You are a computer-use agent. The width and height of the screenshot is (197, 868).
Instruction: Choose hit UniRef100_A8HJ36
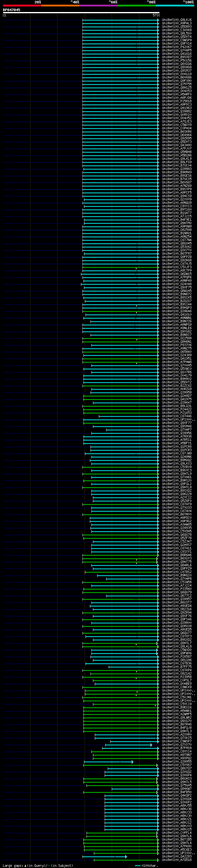pos(177,809)
